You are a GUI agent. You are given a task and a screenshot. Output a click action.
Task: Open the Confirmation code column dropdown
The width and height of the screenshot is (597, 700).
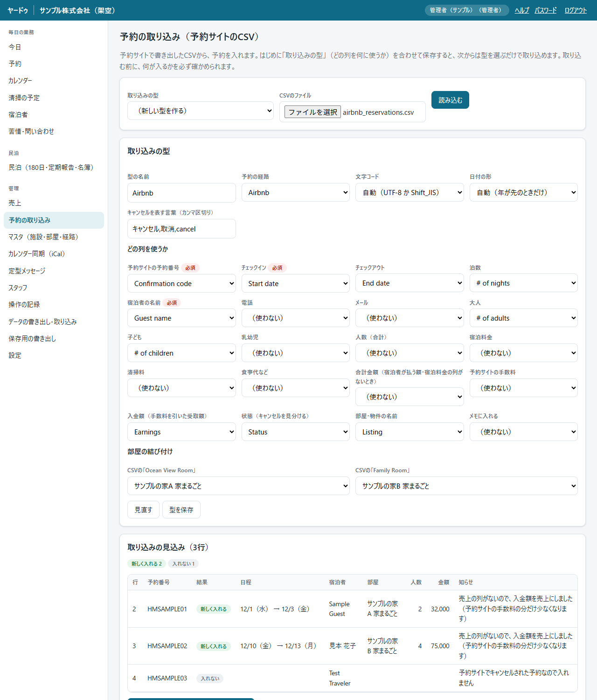click(x=181, y=283)
